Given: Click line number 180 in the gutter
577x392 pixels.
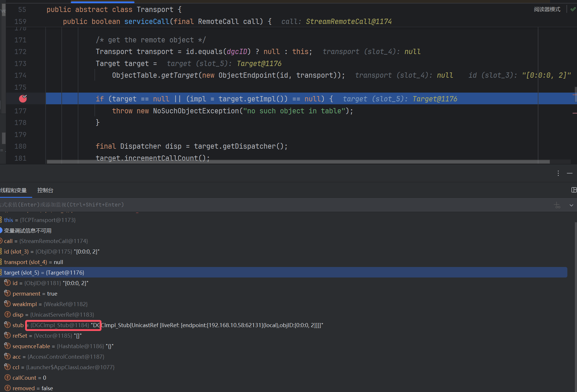Looking at the screenshot, I should pyautogui.click(x=20, y=146).
